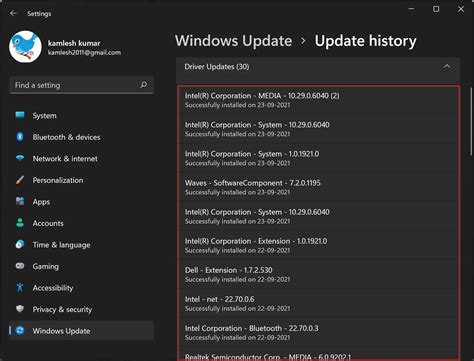Open the user profile avatar picture
The height and width of the screenshot is (361, 474).
(25, 47)
